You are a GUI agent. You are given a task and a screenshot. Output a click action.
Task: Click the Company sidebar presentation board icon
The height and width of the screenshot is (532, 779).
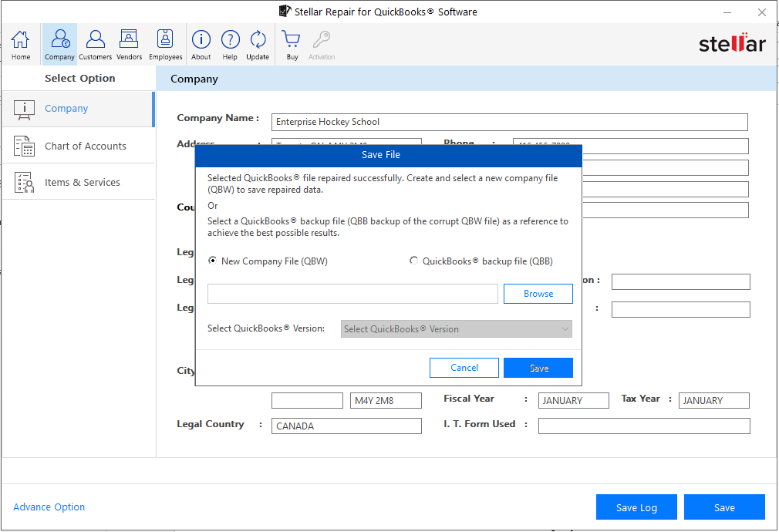click(24, 109)
